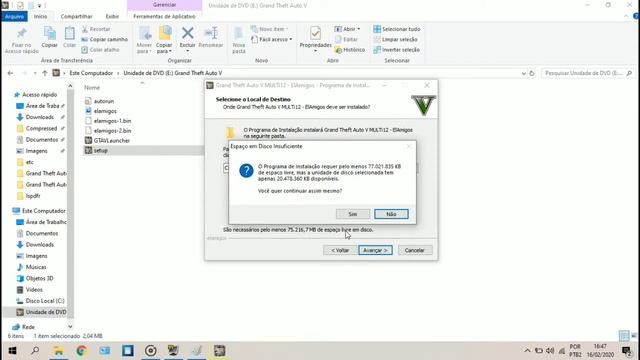This screenshot has width=640, height=360.
Task: Expand the address bar history dropdown
Action: point(524,73)
